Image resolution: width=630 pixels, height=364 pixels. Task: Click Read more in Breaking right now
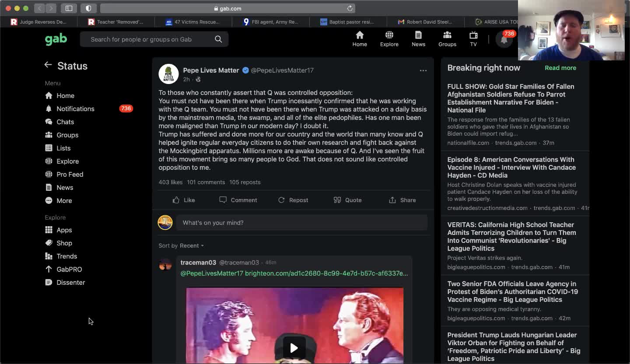pyautogui.click(x=560, y=68)
